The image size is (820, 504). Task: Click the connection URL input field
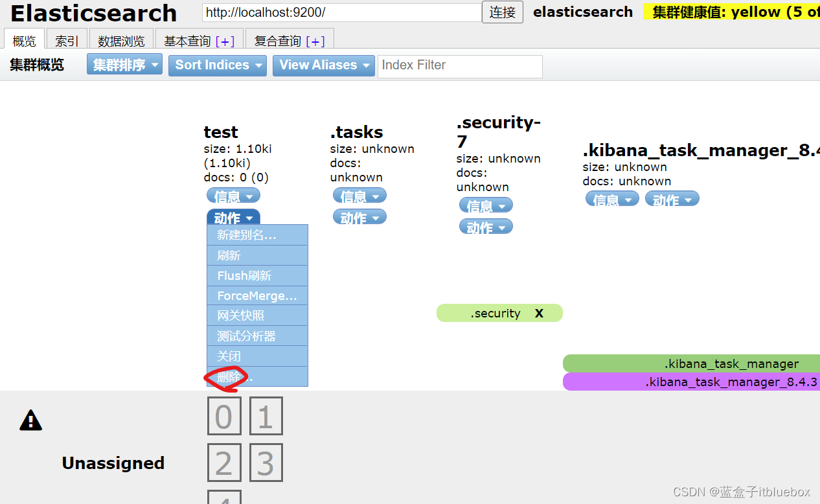(x=342, y=12)
